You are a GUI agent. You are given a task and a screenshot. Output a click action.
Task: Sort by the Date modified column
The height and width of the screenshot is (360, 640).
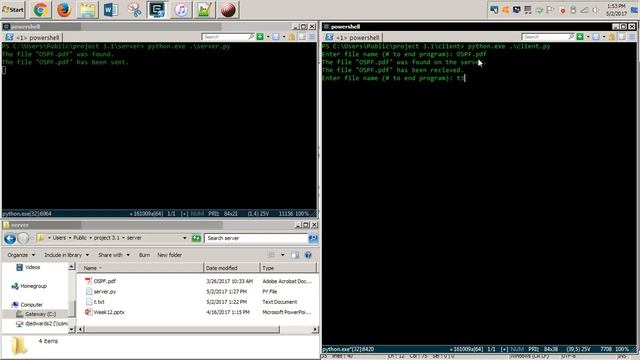(231, 268)
